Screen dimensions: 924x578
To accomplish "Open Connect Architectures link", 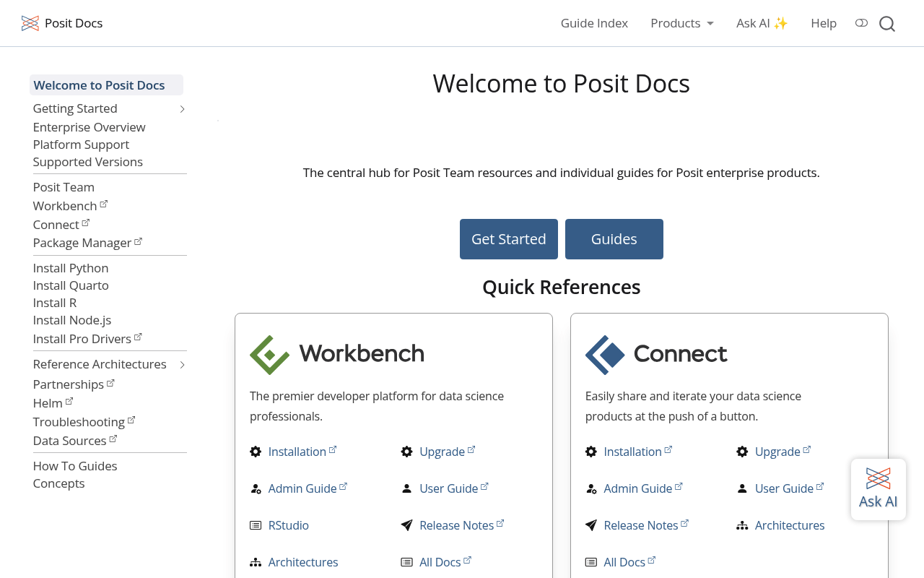I will [x=790, y=525].
